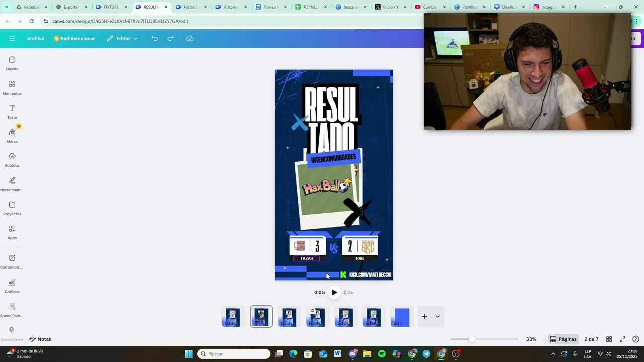Viewport: 644px width, 362px height.
Task: Select the INTERCOMUNIDADES banner text
Action: (x=334, y=158)
